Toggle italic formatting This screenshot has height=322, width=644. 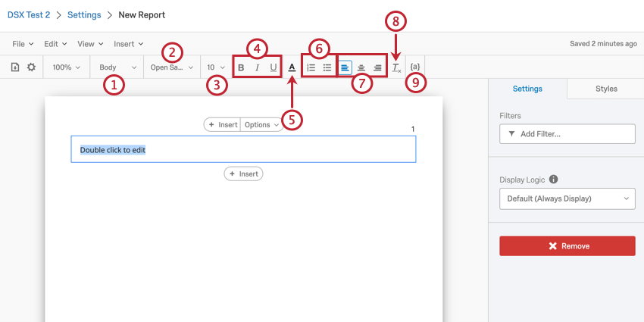pyautogui.click(x=257, y=67)
